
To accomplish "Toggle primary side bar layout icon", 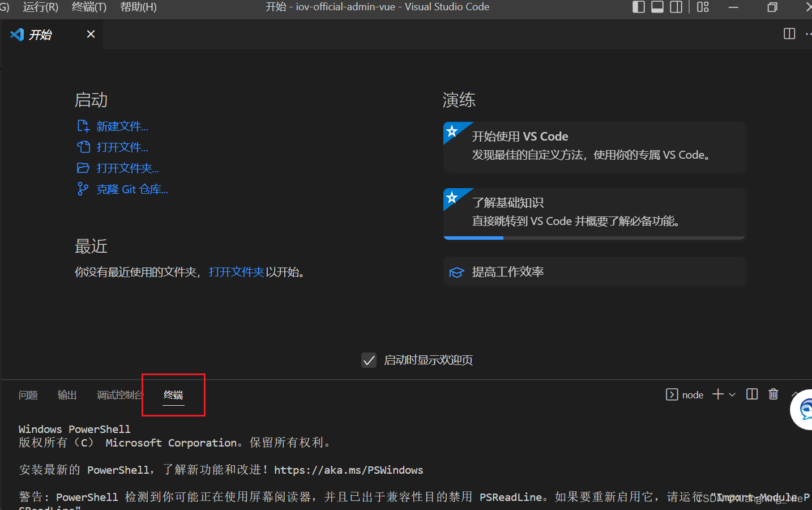I will point(638,7).
